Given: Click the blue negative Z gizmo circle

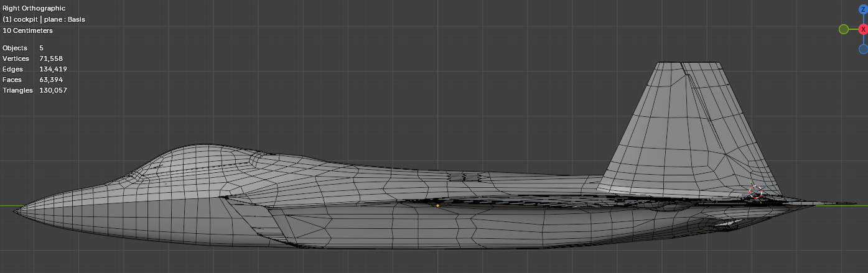Looking at the screenshot, I should click(863, 49).
